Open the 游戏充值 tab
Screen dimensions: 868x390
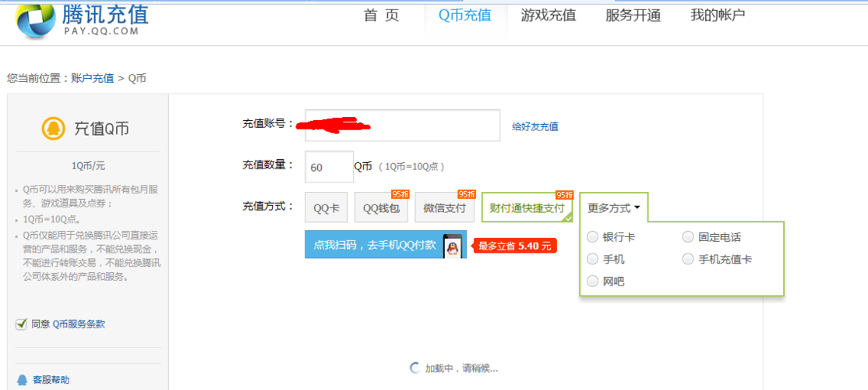coord(549,16)
